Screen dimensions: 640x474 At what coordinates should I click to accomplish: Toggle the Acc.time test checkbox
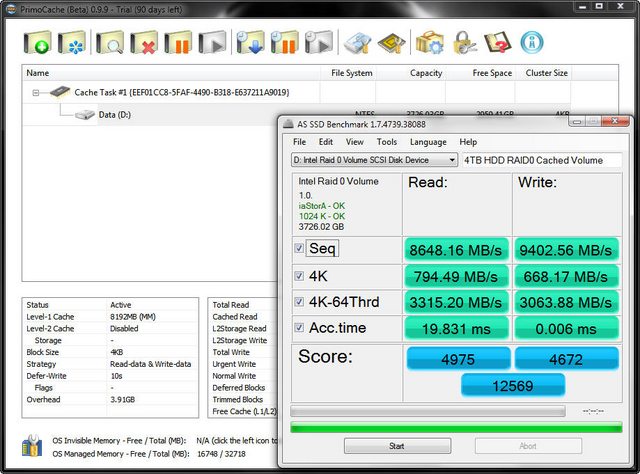coord(299,327)
